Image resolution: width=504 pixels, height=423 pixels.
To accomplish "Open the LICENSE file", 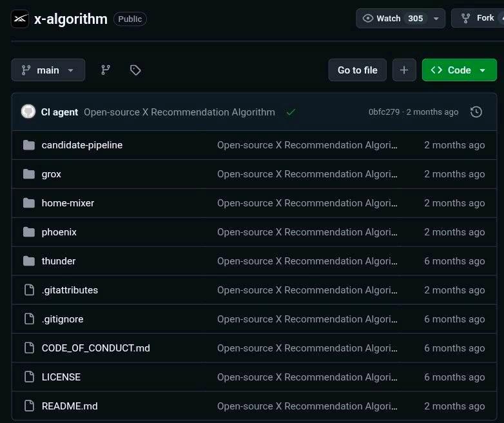I will pos(61,377).
